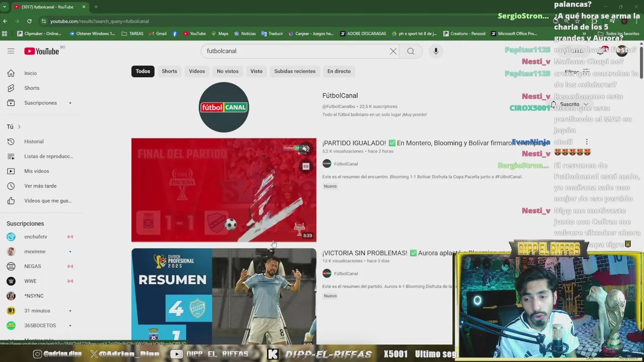The image size is (644, 362).
Task: Open the Microsoft Office bookmark
Action: (x=514, y=34)
